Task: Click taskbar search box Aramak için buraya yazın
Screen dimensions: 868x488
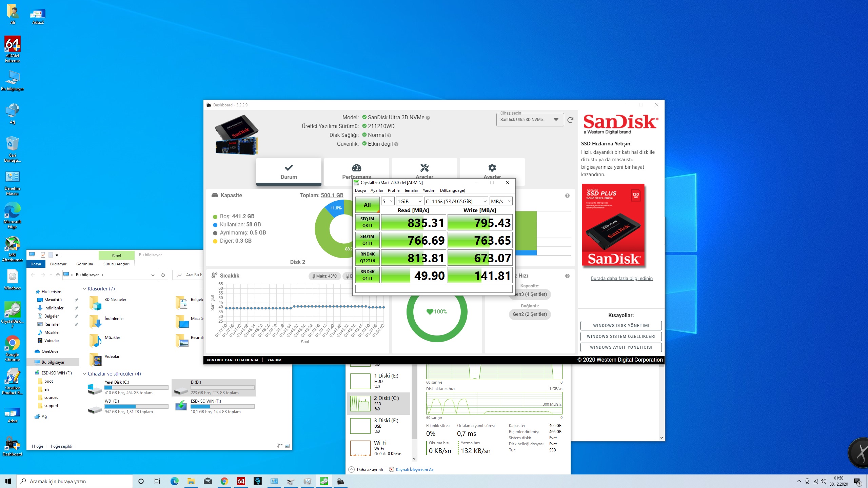Action: click(75, 481)
